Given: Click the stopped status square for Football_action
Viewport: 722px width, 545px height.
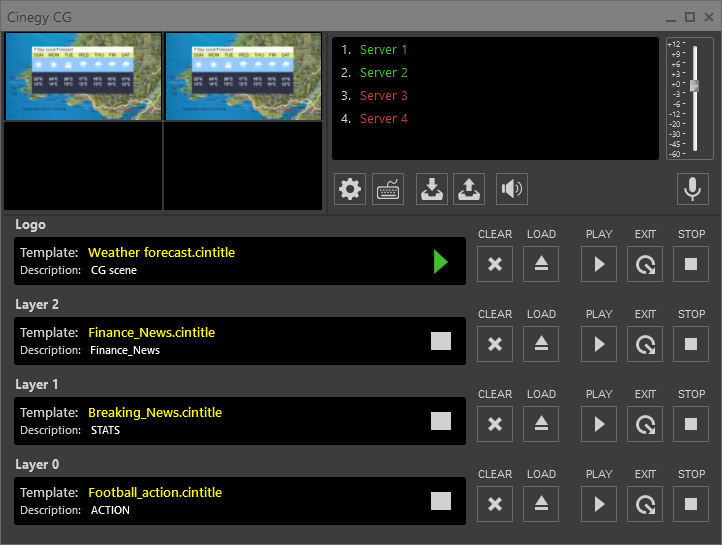Looking at the screenshot, I should [441, 501].
